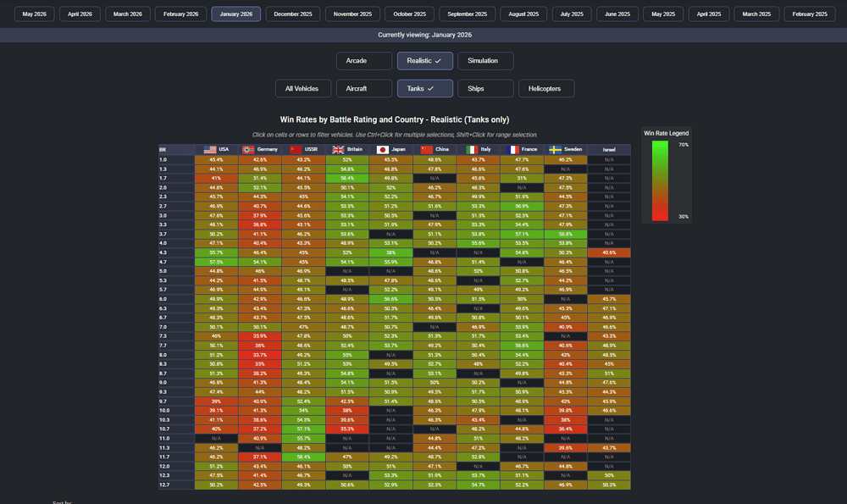Select the 10.7 battle rating row label
847x504 pixels.
click(x=177, y=429)
